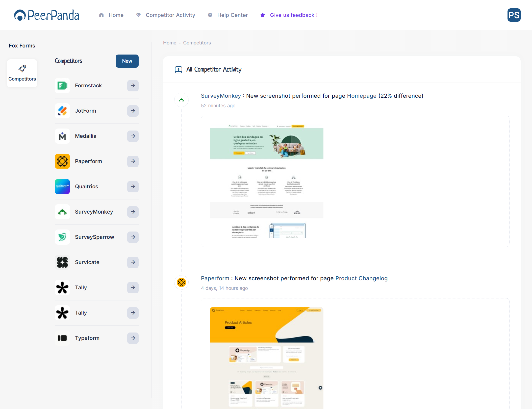Expand Paperform using its arrow button

point(133,161)
